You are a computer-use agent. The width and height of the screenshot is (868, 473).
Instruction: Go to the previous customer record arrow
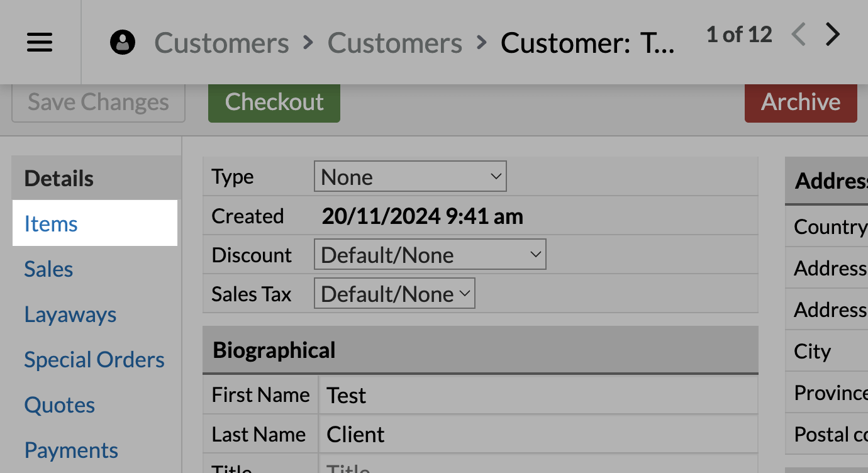[799, 35]
